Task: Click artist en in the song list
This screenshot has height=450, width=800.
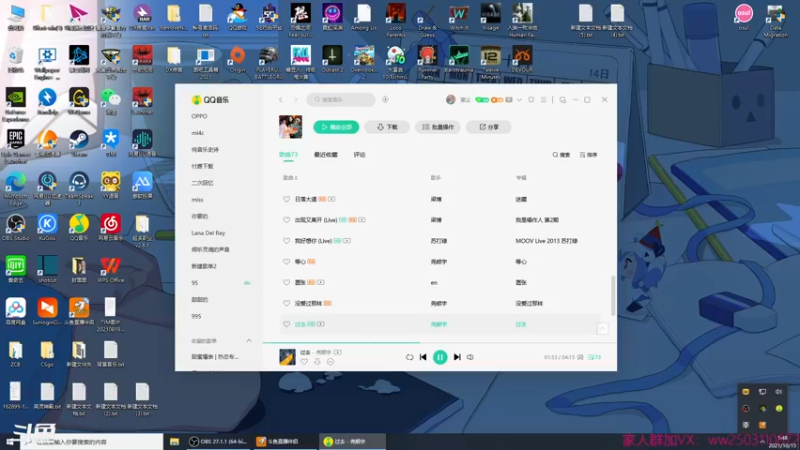Action: tap(434, 283)
